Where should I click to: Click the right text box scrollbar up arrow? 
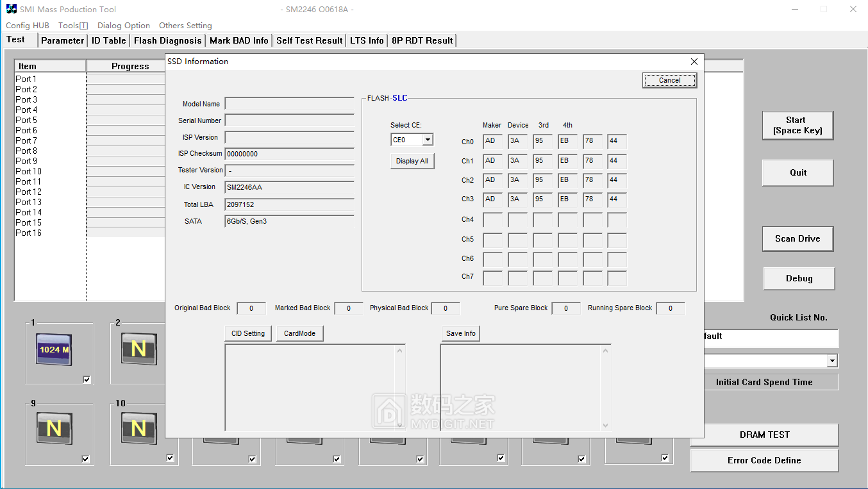click(x=605, y=351)
